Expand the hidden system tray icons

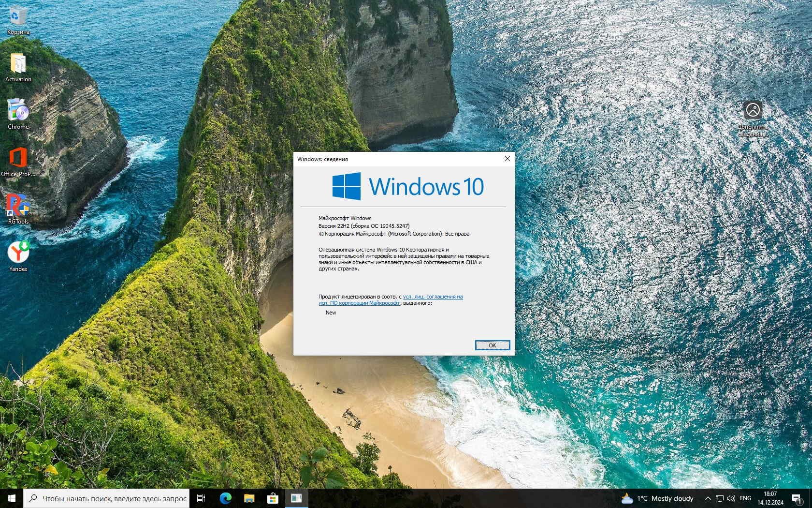click(x=708, y=498)
